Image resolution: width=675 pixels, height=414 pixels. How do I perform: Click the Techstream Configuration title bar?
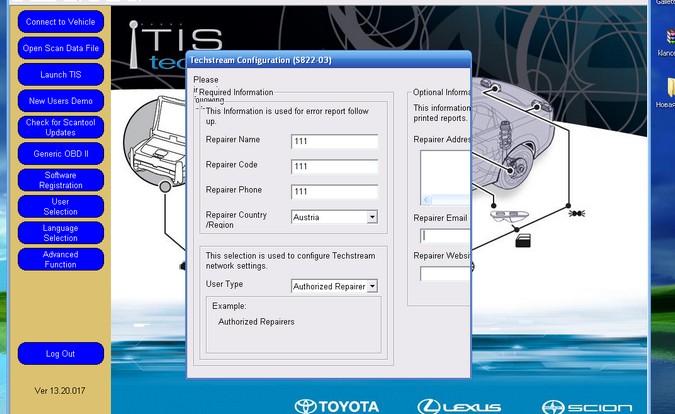[329, 60]
